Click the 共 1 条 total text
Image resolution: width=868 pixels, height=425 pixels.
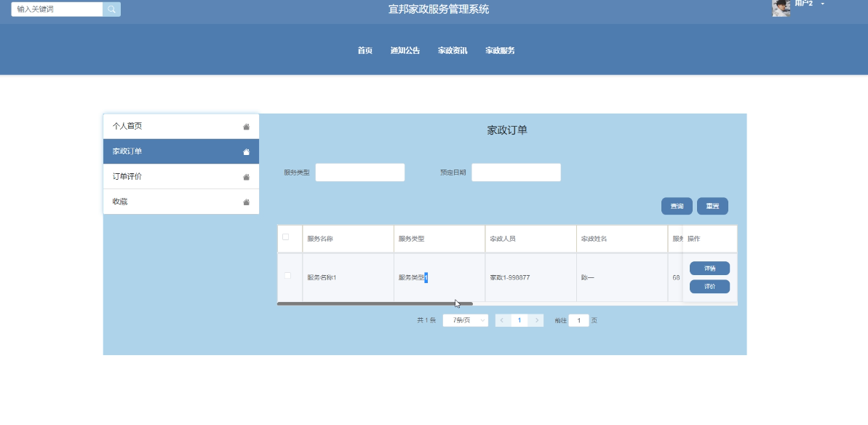(426, 320)
